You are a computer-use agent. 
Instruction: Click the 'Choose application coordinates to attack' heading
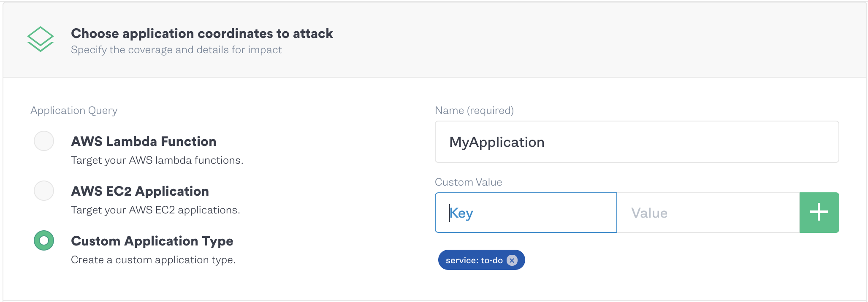pyautogui.click(x=202, y=33)
